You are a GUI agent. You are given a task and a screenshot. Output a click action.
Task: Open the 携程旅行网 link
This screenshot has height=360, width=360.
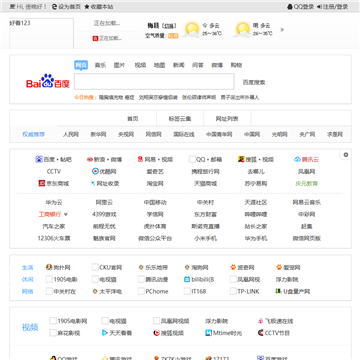[206, 171]
